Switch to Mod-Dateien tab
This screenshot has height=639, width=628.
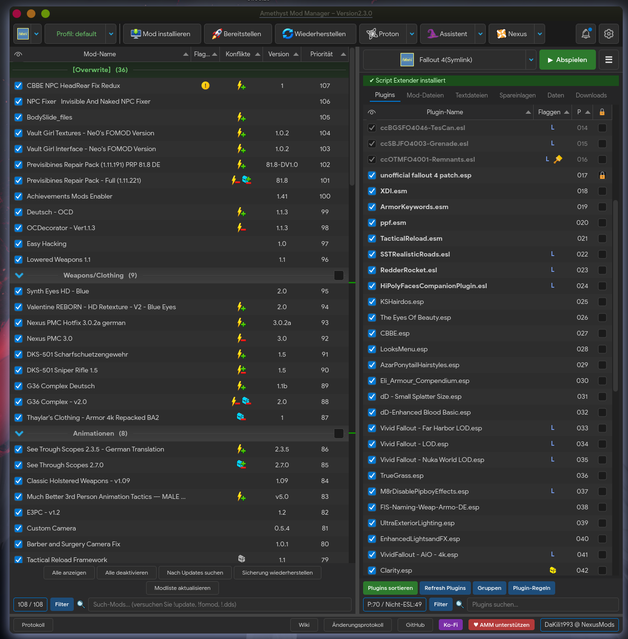pos(425,95)
